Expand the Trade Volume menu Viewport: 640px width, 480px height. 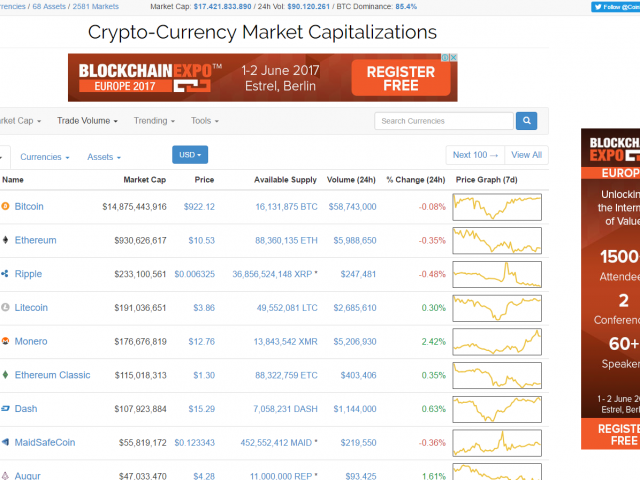point(87,121)
